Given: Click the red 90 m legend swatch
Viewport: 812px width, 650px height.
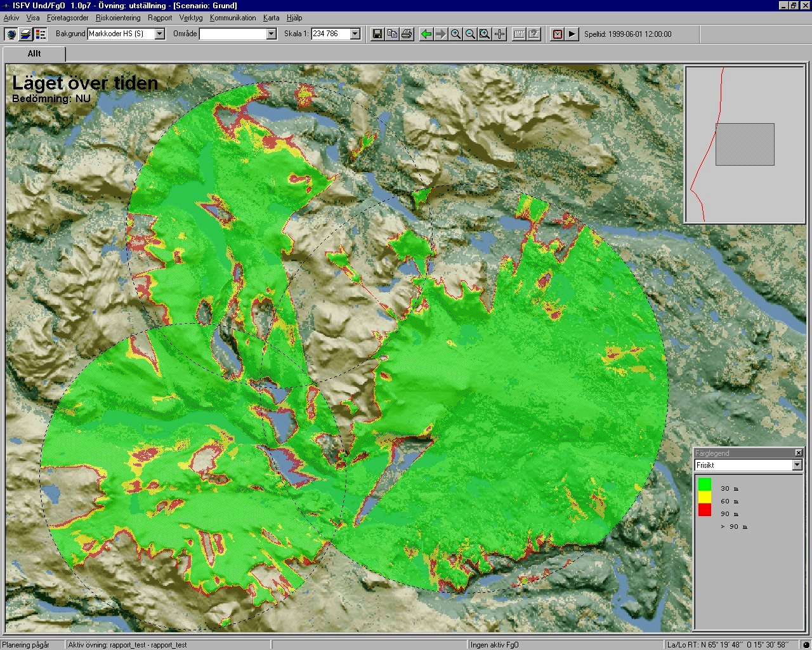Looking at the screenshot, I should [705, 510].
